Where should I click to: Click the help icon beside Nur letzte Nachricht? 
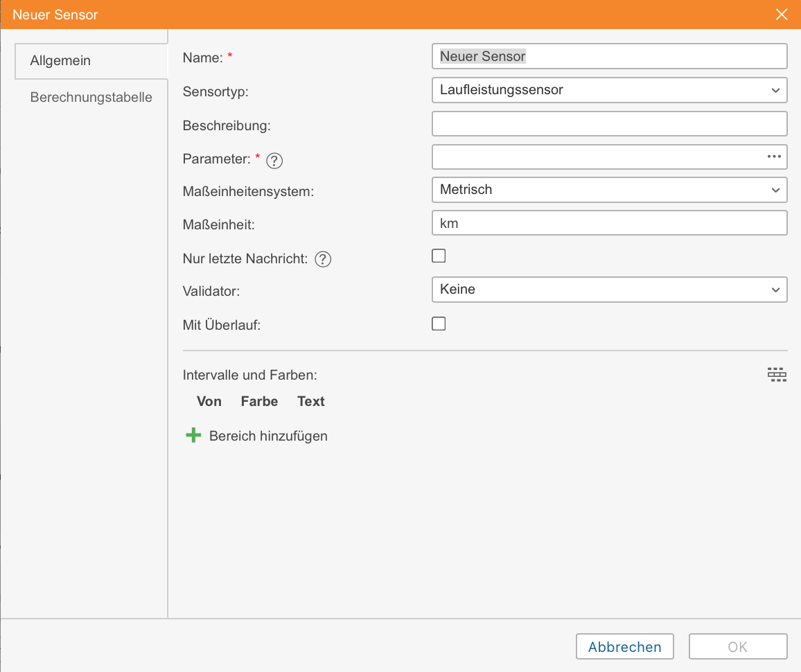tap(323, 259)
